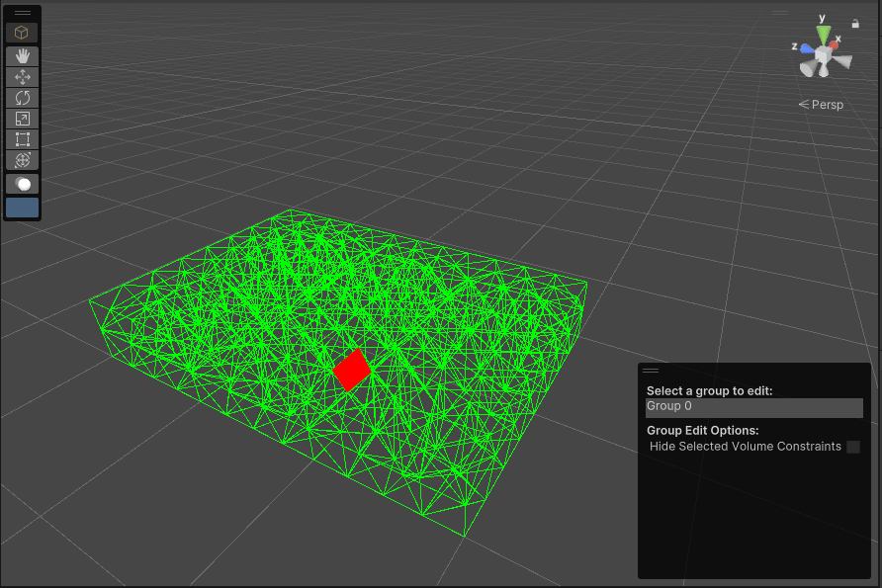Click the scene view lock padlock
The height and width of the screenshot is (588, 882).
point(854,24)
